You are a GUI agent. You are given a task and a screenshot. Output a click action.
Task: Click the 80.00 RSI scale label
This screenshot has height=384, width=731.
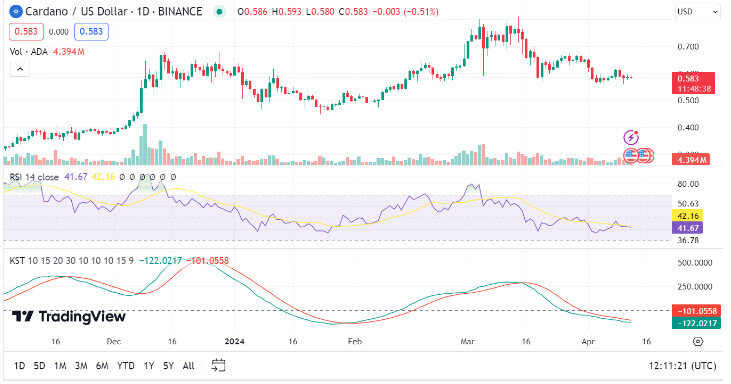[688, 184]
